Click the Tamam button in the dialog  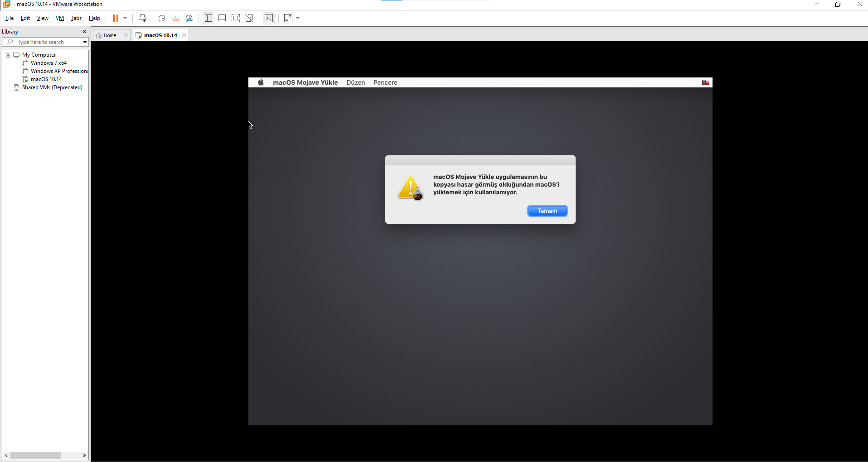click(547, 211)
